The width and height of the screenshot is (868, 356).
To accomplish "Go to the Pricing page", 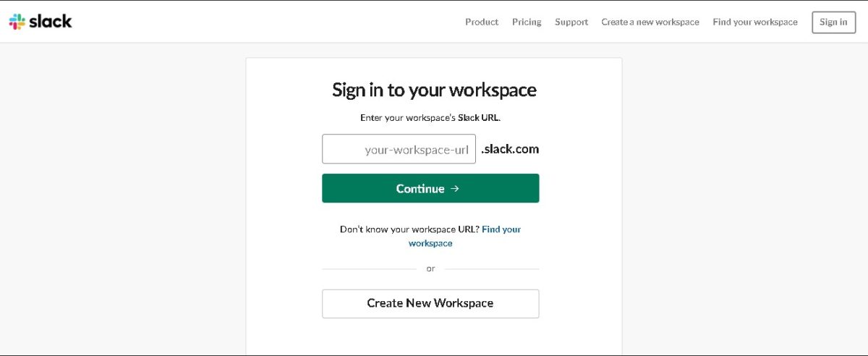I will pos(527,22).
